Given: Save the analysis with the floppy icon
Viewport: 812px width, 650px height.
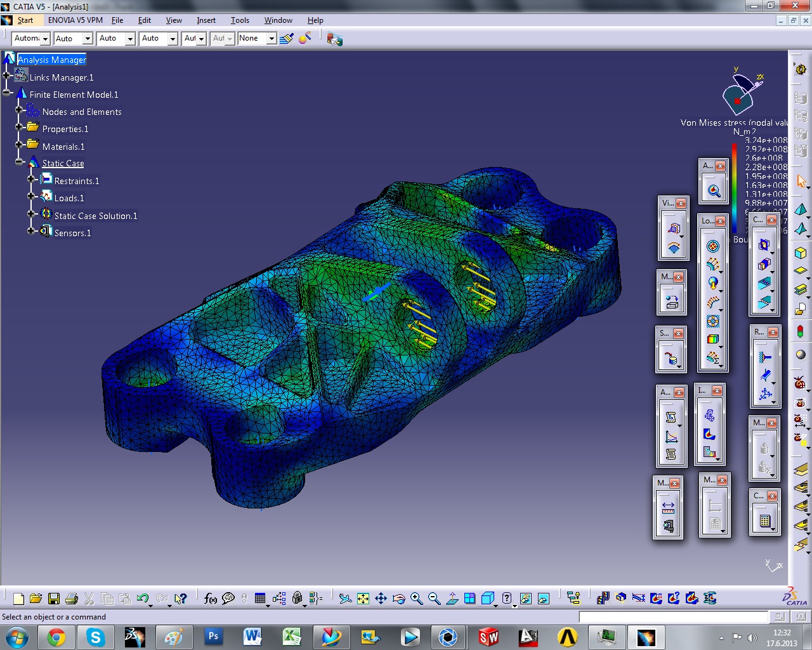Looking at the screenshot, I should point(54,599).
